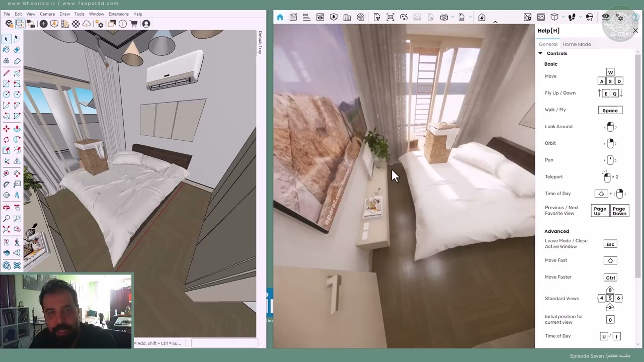Select the Paint Bucket tool
Viewport: 644px width, 362px height.
[6, 50]
